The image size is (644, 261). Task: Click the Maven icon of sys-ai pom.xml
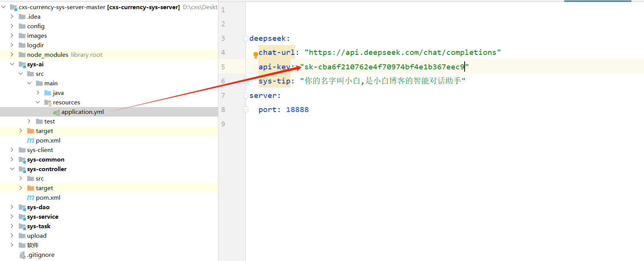pos(31,140)
